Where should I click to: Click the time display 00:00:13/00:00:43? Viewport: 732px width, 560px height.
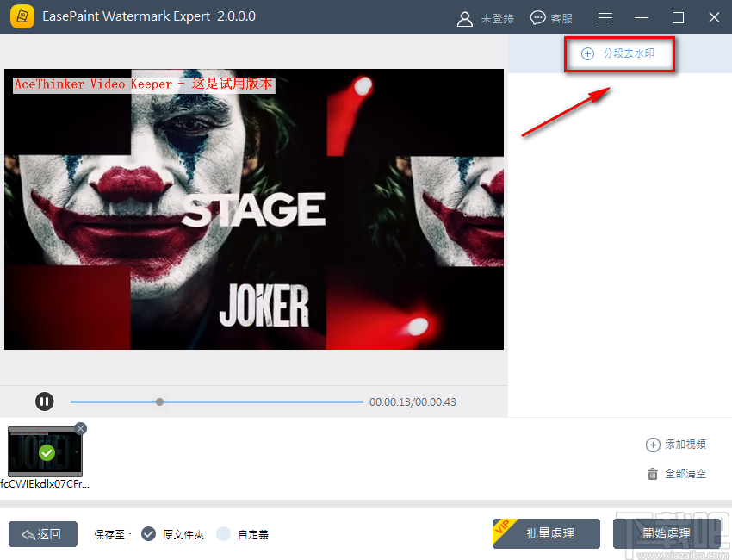click(413, 402)
